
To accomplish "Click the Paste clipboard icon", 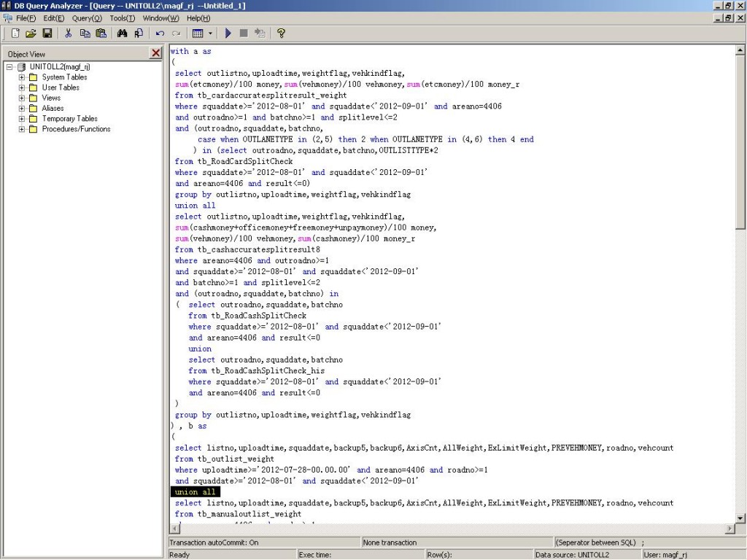I will coord(101,33).
